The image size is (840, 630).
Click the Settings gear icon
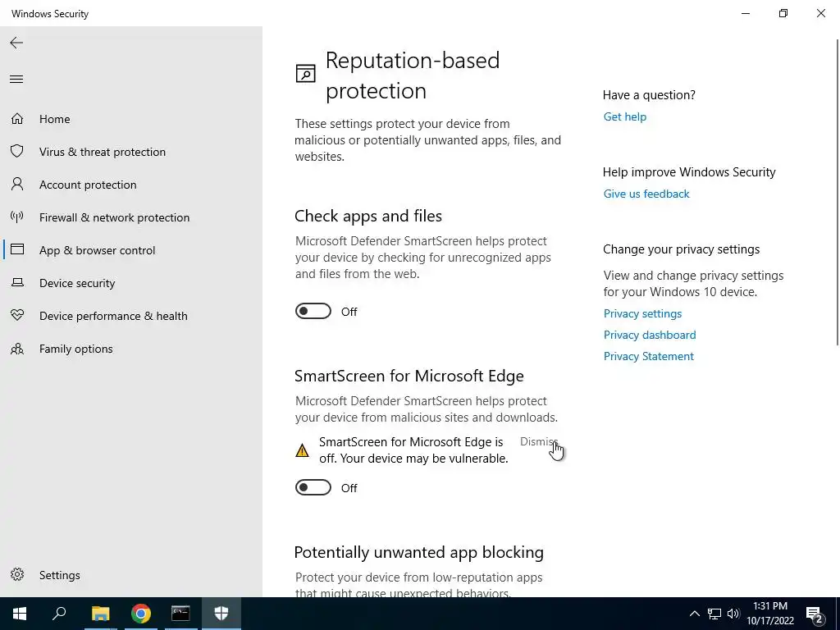[x=17, y=574]
